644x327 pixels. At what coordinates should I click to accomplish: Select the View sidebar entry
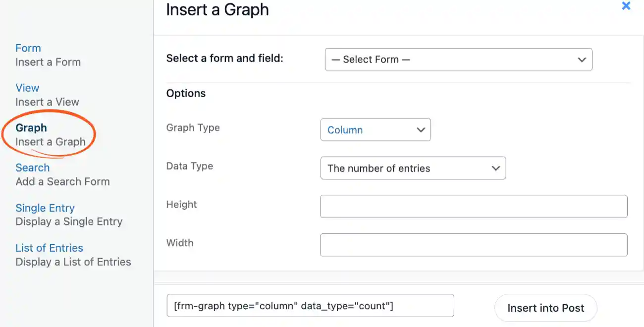[x=27, y=88]
